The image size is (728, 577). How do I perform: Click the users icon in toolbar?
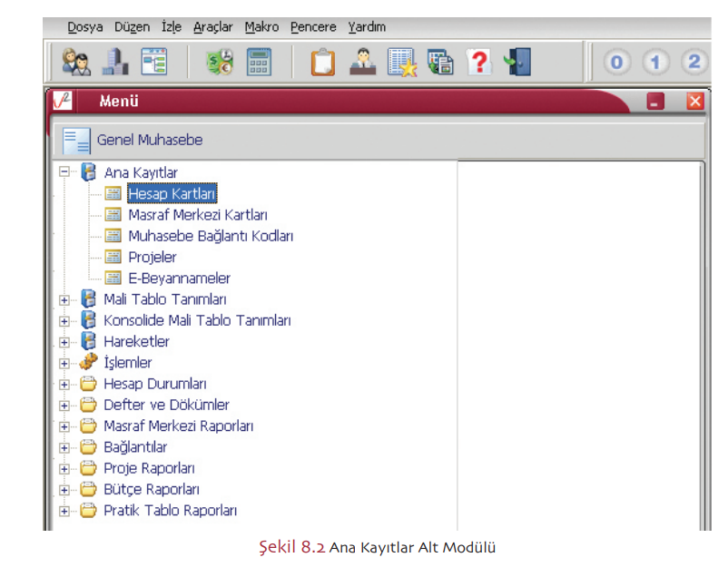pos(75,63)
